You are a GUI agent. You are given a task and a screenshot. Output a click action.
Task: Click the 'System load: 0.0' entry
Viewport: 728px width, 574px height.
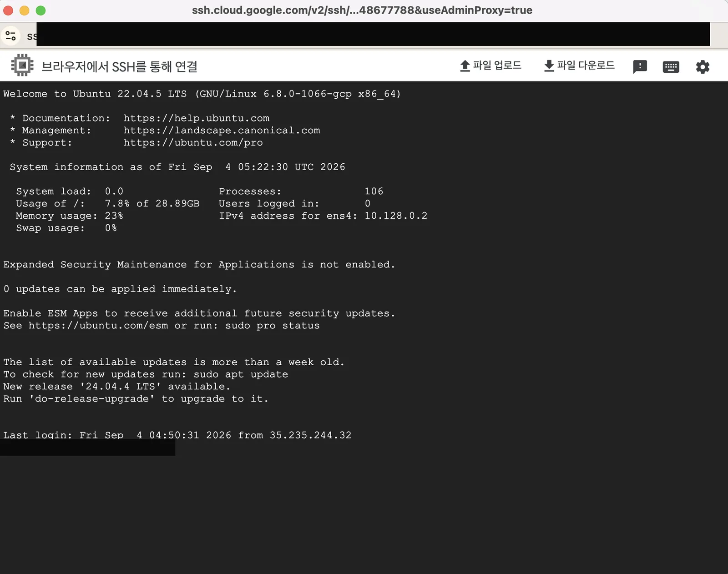(x=70, y=191)
